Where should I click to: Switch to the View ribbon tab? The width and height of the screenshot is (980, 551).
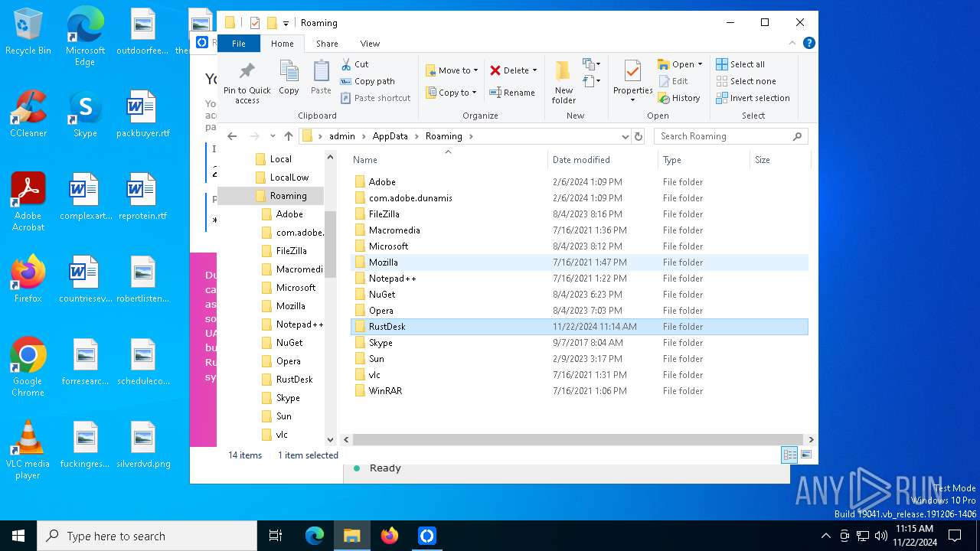coord(370,44)
